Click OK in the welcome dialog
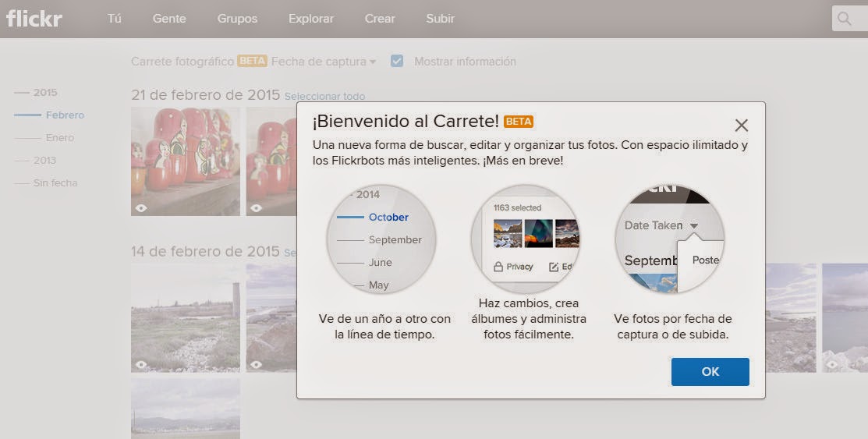868x439 pixels. [x=710, y=371]
